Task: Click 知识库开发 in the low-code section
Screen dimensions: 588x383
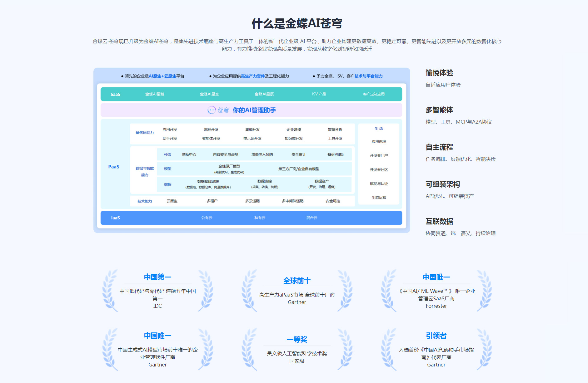Action: point(294,139)
